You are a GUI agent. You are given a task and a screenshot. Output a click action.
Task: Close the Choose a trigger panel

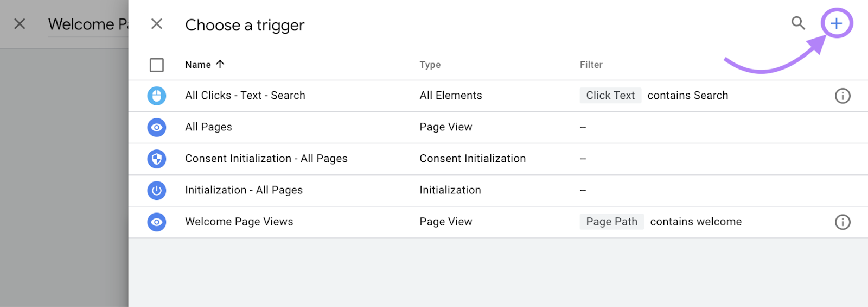coord(157,24)
